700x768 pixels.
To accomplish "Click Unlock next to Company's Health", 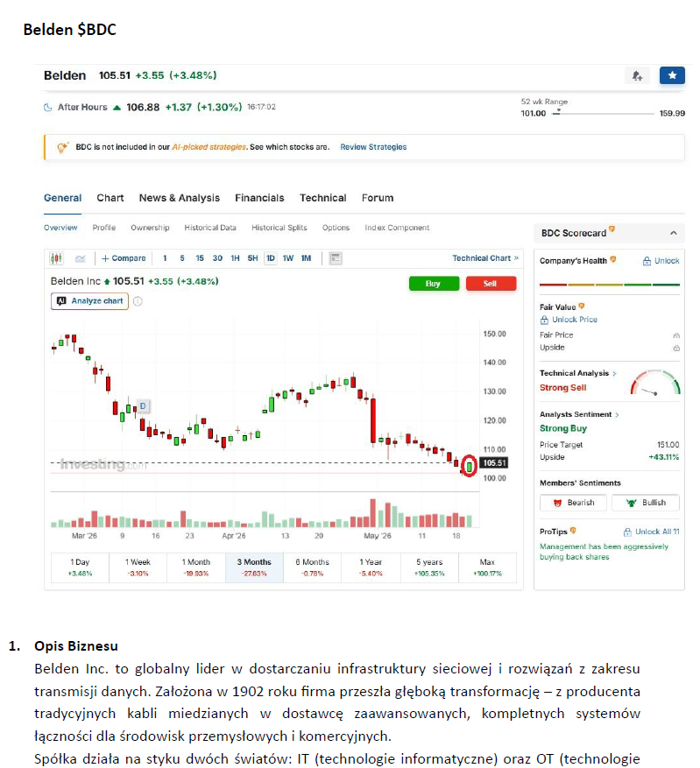I will click(x=661, y=261).
